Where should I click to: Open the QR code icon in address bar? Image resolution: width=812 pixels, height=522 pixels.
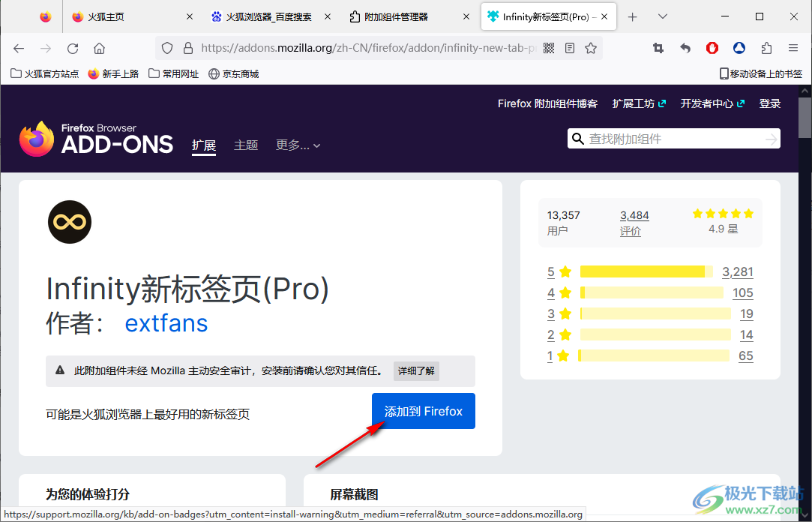click(549, 48)
